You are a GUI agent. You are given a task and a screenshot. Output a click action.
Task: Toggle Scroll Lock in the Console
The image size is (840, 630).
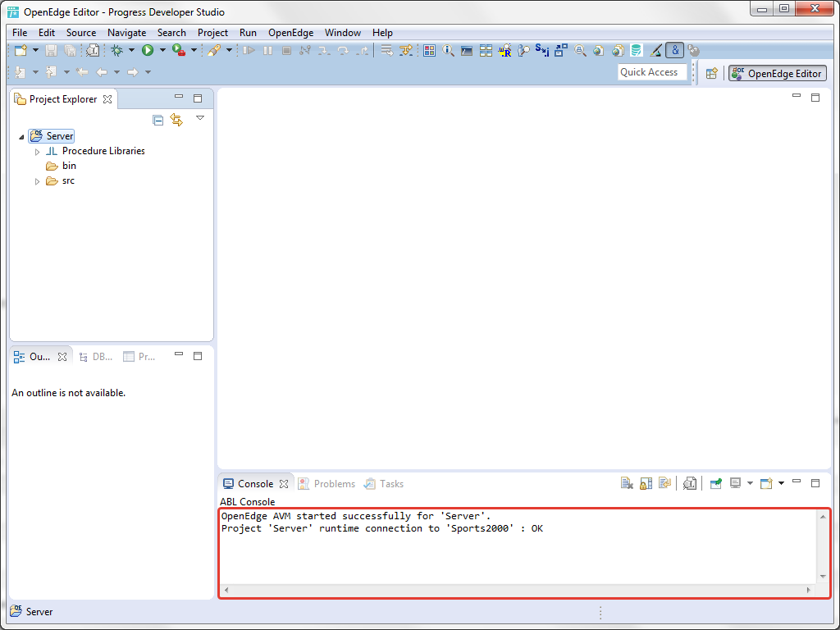point(646,483)
